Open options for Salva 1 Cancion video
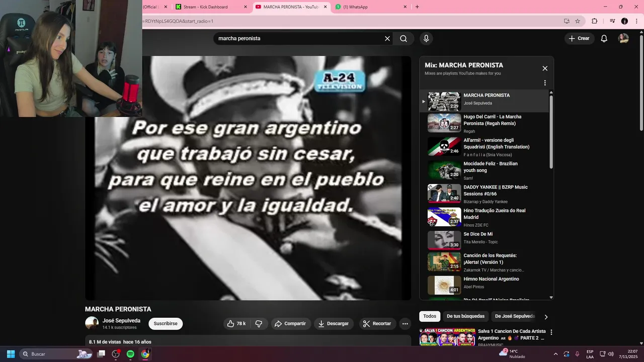This screenshot has height=362, width=644. coord(551,332)
